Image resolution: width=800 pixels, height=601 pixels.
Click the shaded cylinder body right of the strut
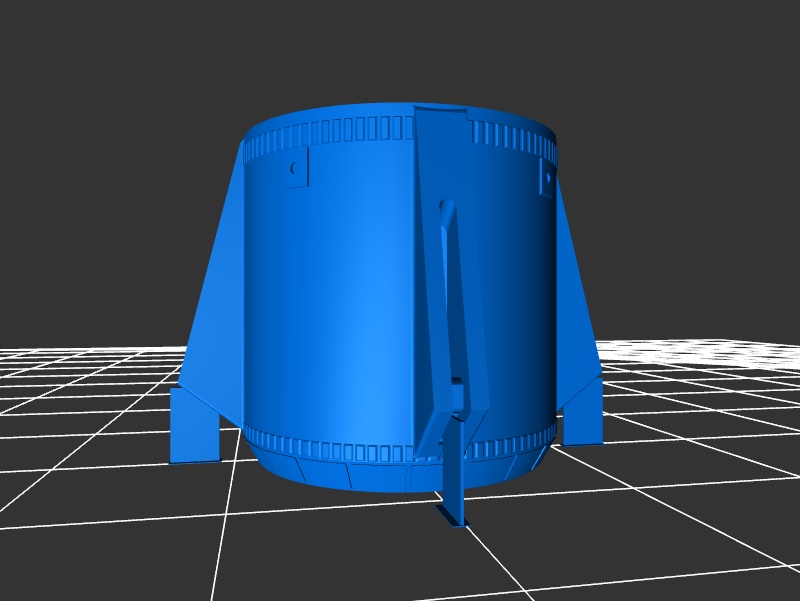[515, 300]
